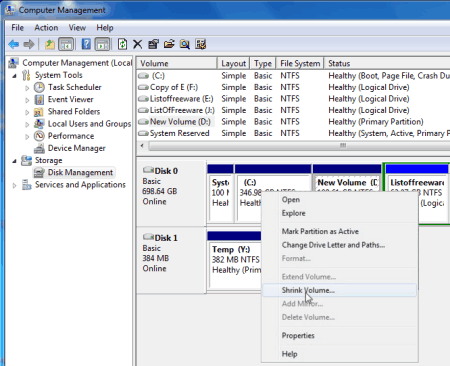450x366 pixels.
Task: Select the ListOfFreeware (J:) volume row
Action: (293, 110)
